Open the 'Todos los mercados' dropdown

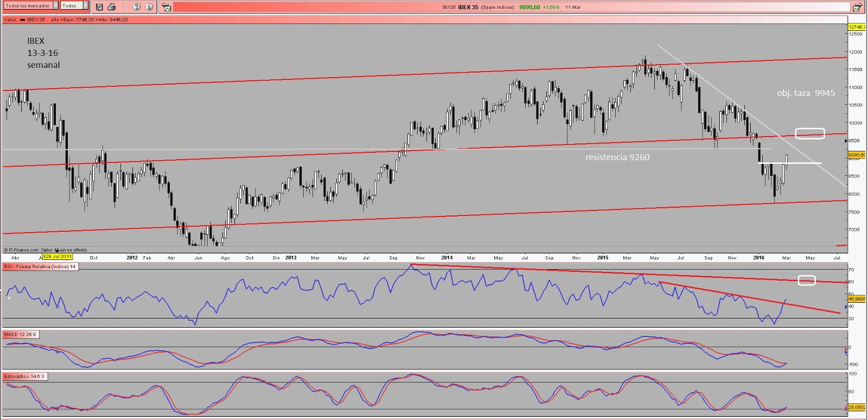click(31, 6)
